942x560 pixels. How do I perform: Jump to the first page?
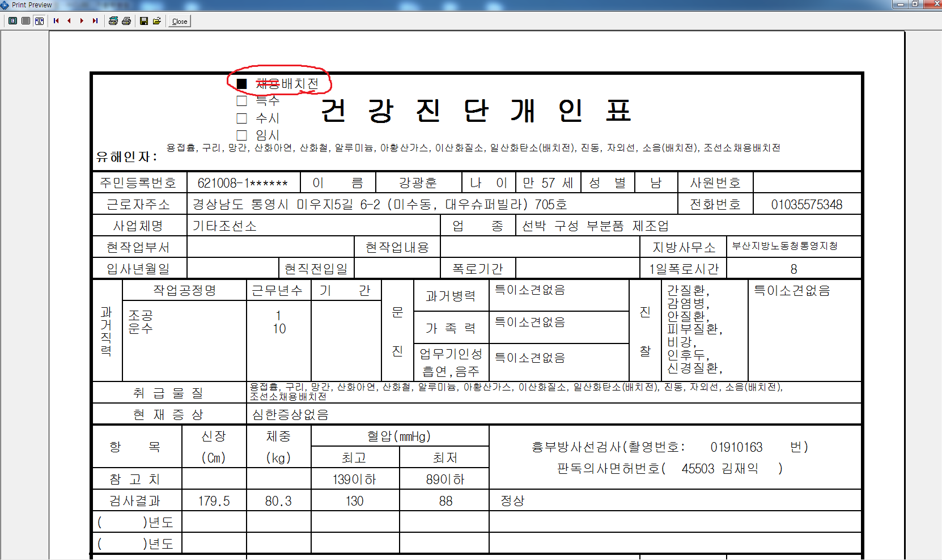click(x=56, y=21)
